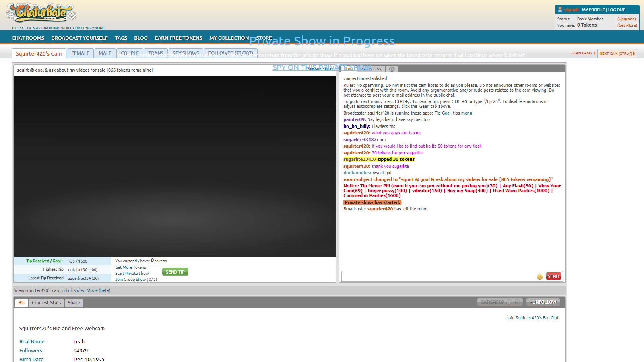Image resolution: width=644 pixels, height=362 pixels.
Task: Open Full Video Mode (beta) link
Action: coord(88,290)
